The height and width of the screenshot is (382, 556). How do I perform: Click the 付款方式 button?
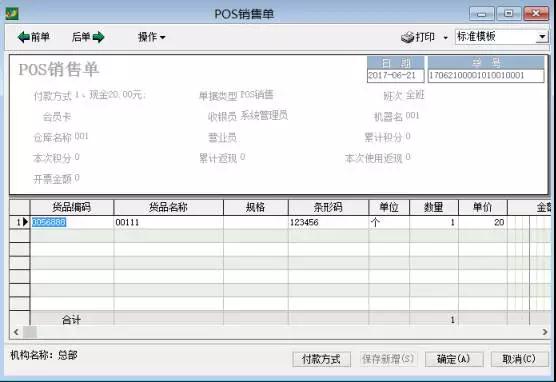[x=321, y=359]
